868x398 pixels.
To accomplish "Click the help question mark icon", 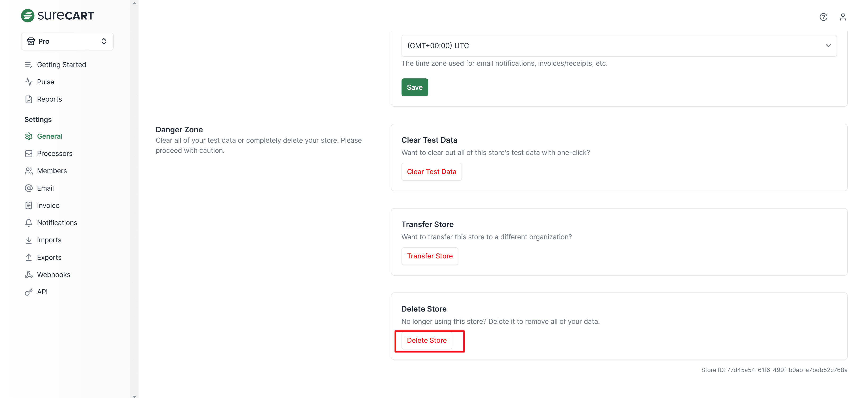I will (x=823, y=17).
